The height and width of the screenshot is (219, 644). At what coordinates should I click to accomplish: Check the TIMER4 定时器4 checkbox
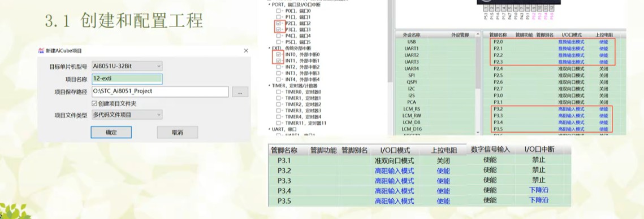(279, 116)
